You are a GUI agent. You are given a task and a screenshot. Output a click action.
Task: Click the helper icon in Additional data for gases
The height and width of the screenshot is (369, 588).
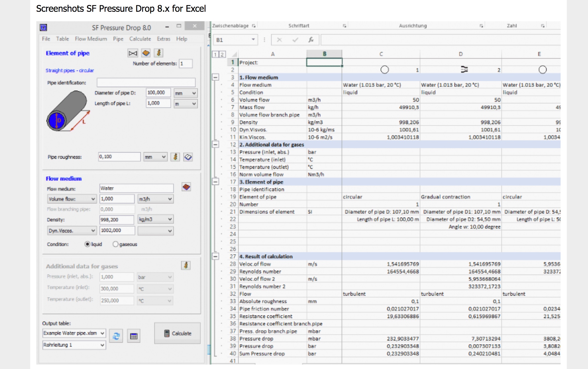point(186,265)
